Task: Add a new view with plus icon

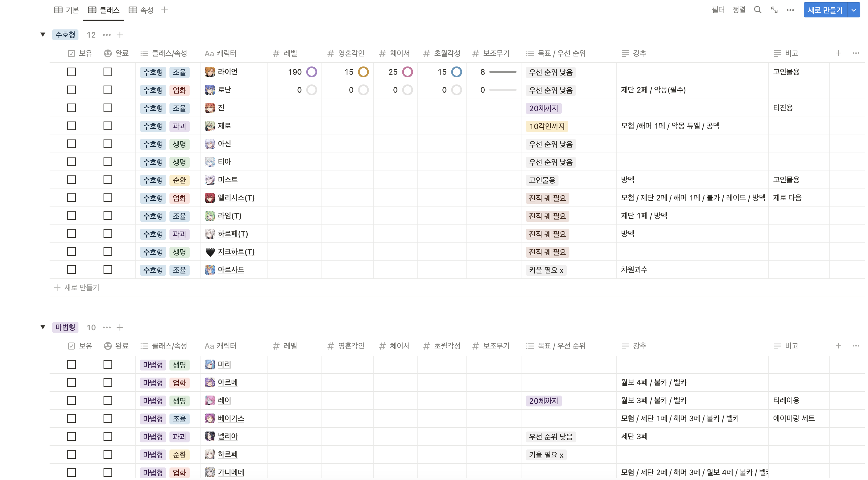Action: pos(165,10)
